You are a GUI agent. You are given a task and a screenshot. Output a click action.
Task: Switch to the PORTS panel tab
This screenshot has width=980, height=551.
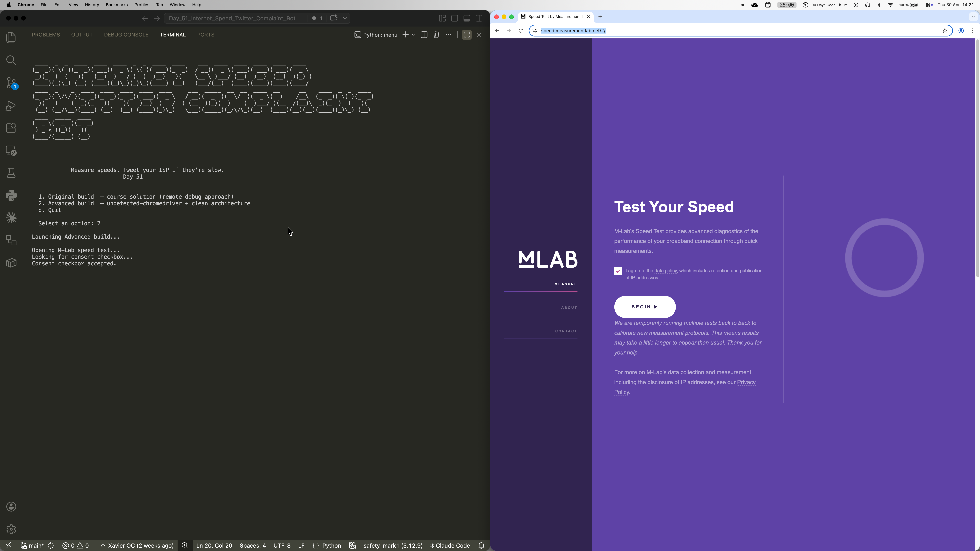pyautogui.click(x=205, y=35)
